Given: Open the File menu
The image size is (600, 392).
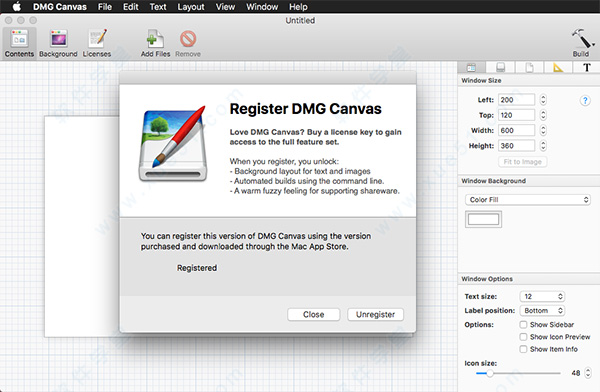Looking at the screenshot, I should tap(104, 7).
